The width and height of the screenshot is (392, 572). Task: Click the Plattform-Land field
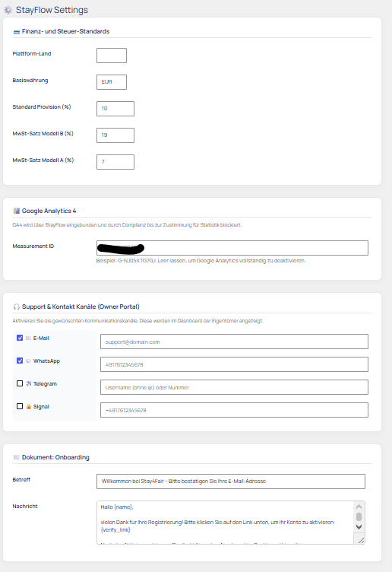[112, 56]
